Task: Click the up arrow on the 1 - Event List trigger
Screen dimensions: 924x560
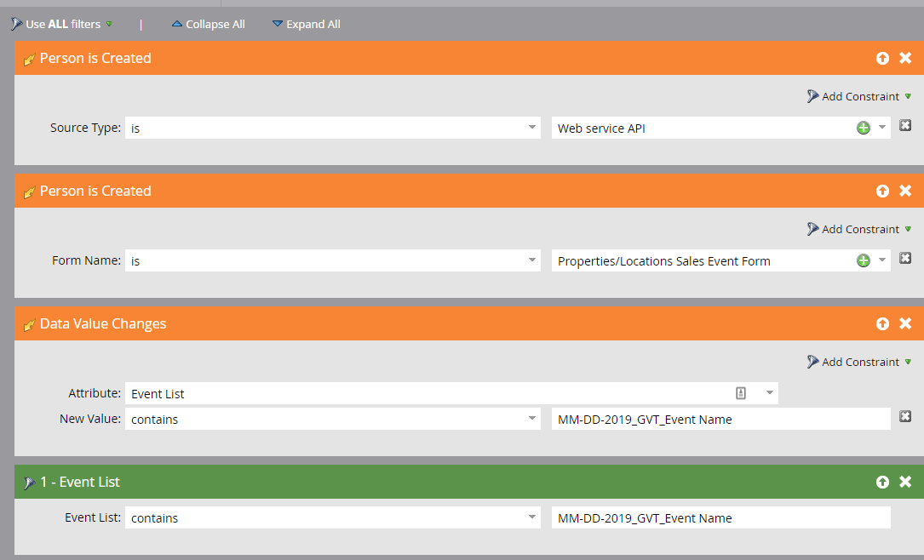Action: coord(882,482)
